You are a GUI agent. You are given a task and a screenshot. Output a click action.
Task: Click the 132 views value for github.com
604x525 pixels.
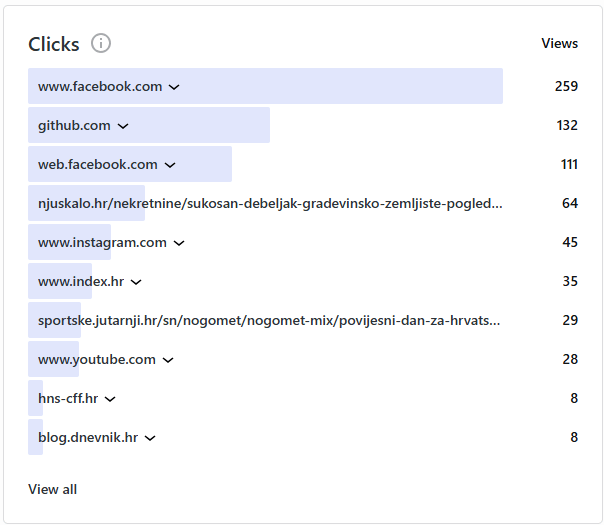(567, 126)
